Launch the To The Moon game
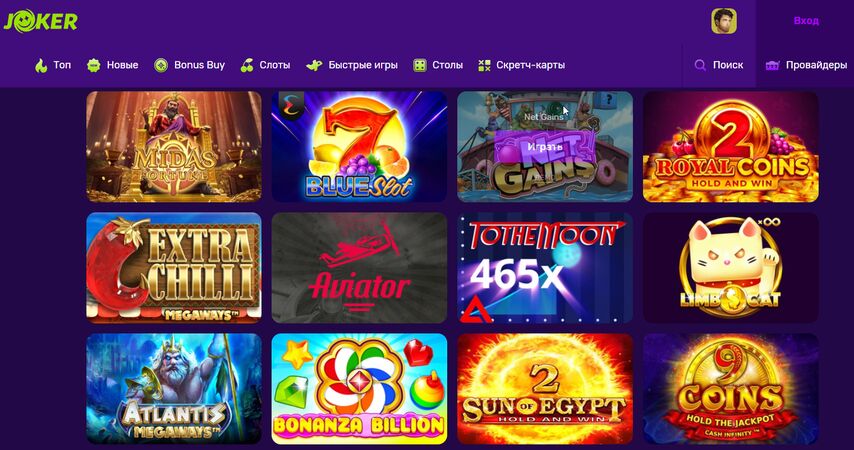 545,267
